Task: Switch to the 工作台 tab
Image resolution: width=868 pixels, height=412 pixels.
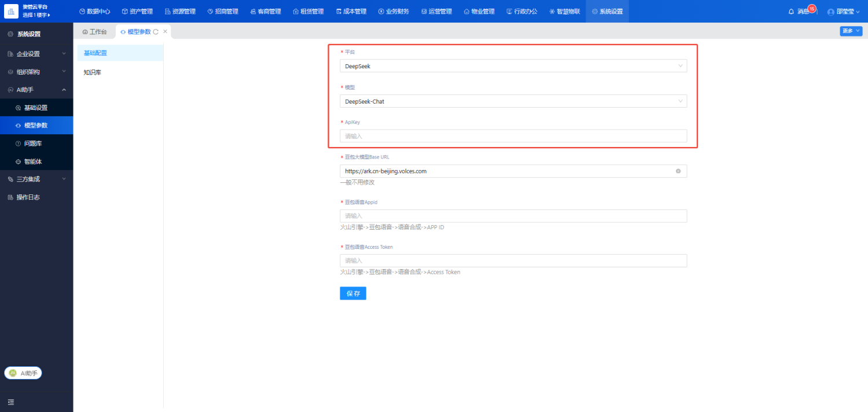Action: tap(94, 32)
